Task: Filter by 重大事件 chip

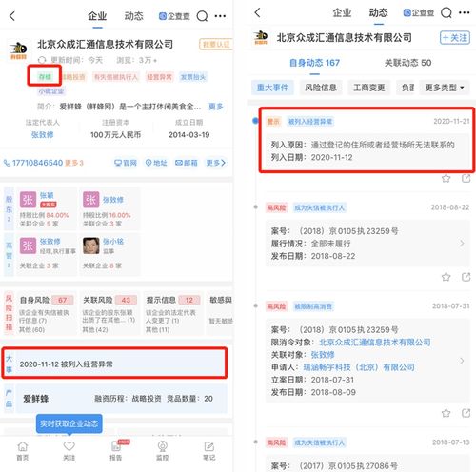Action: pos(272,88)
